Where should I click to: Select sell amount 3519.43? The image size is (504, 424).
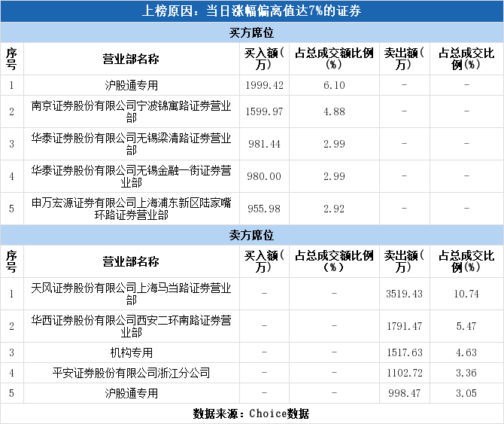(405, 294)
